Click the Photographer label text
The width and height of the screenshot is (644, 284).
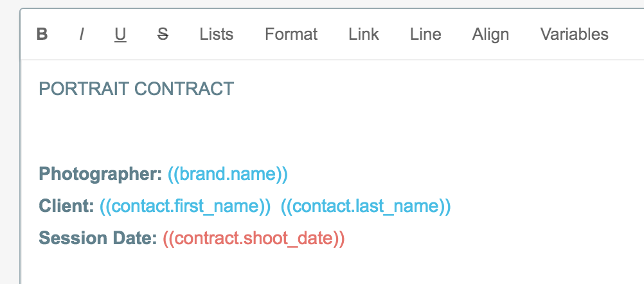pos(100,174)
